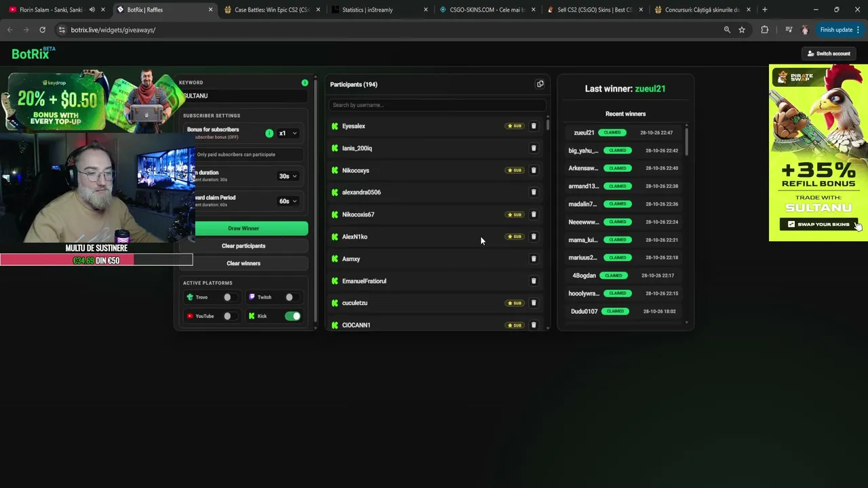Screen dimensions: 868x488
Task: Click Finish update button
Action: click(840, 30)
